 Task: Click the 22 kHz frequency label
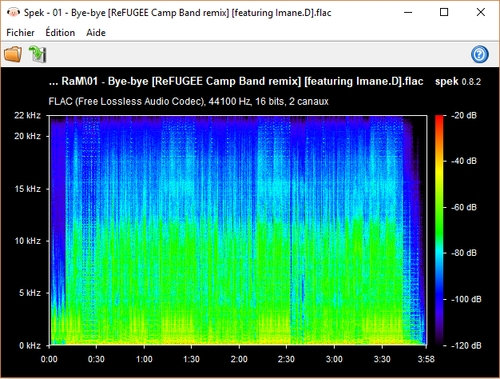pyautogui.click(x=27, y=115)
